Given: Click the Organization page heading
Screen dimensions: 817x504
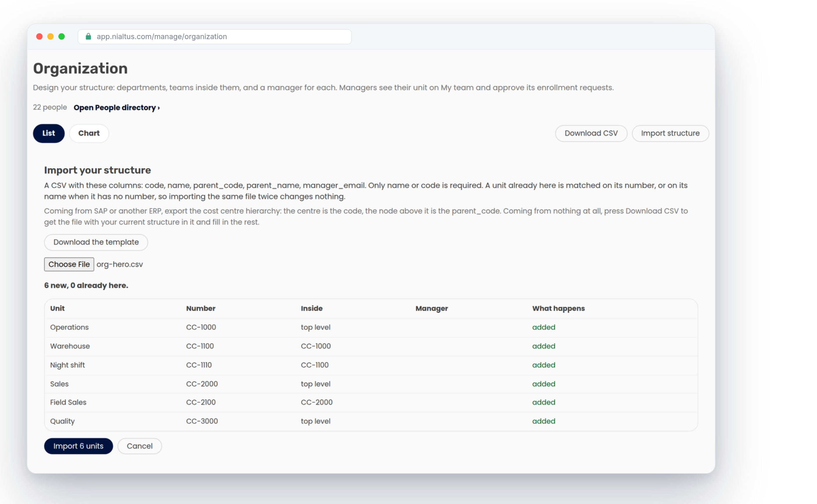Looking at the screenshot, I should (x=80, y=69).
